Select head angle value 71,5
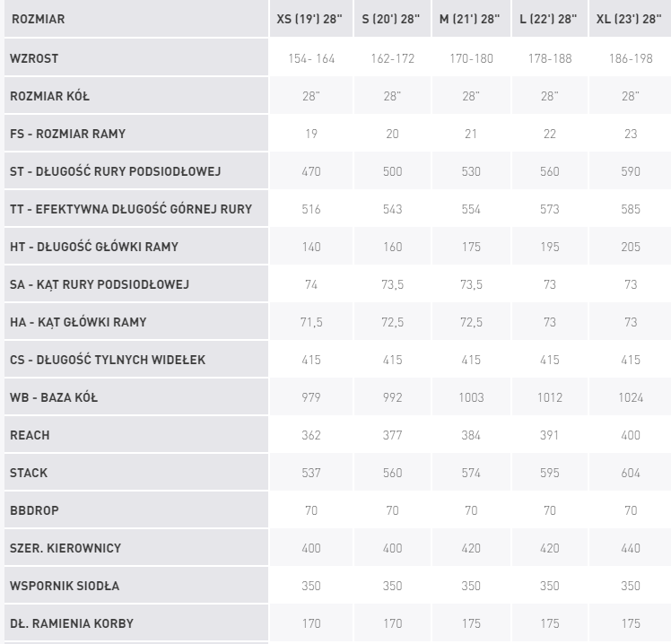Screen dimensions: 671x644 coord(310,322)
